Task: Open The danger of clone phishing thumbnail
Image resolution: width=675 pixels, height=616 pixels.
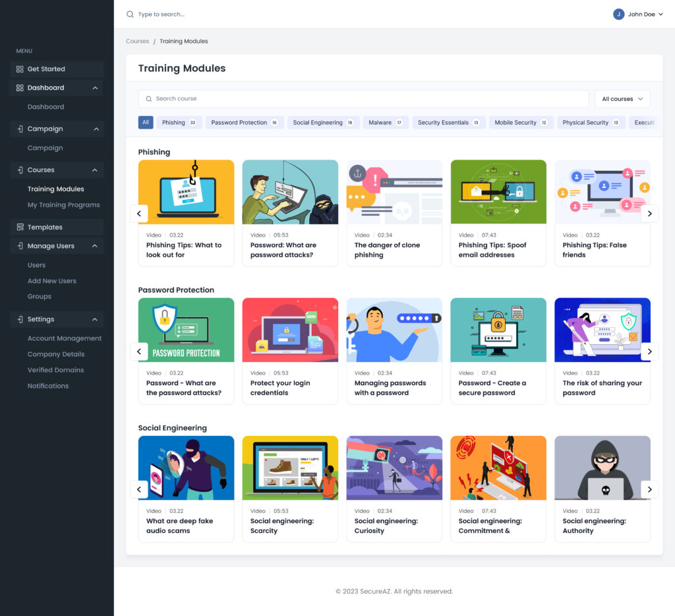Action: pos(394,192)
